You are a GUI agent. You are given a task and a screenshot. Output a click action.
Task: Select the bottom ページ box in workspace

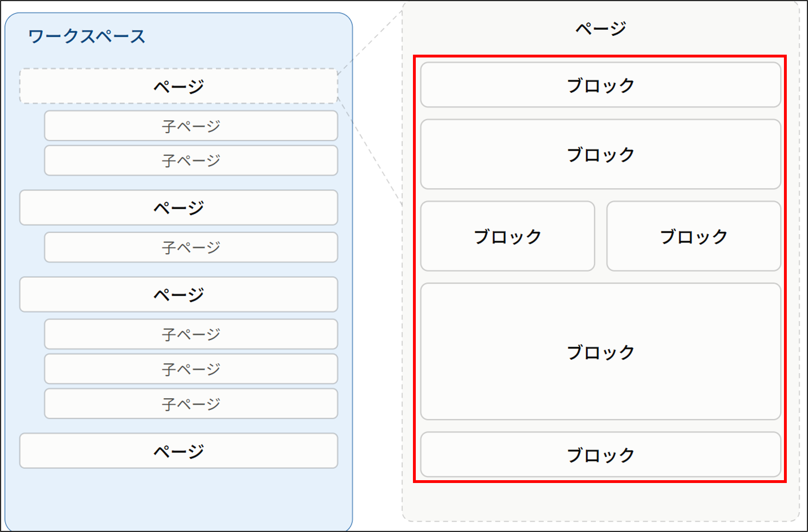179,451
